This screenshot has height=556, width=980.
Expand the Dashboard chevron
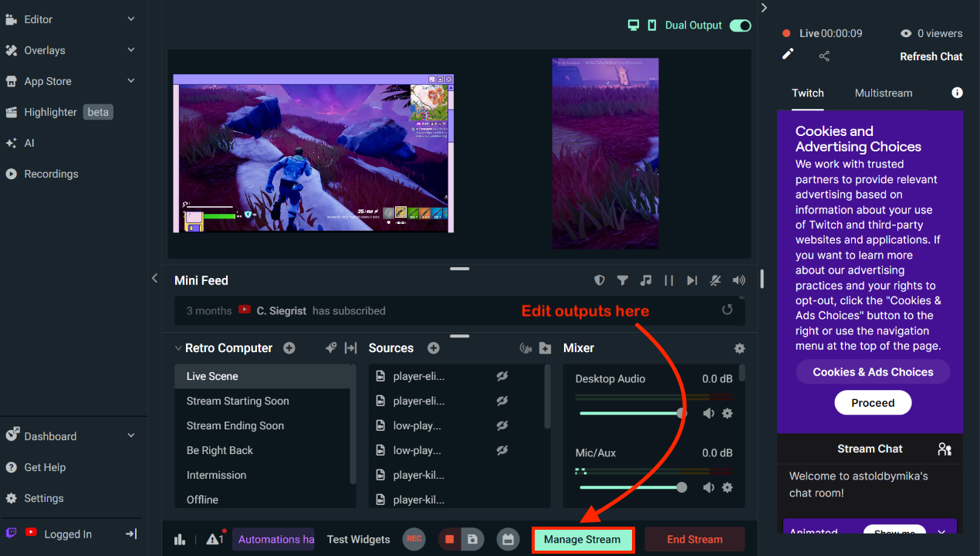[131, 436]
